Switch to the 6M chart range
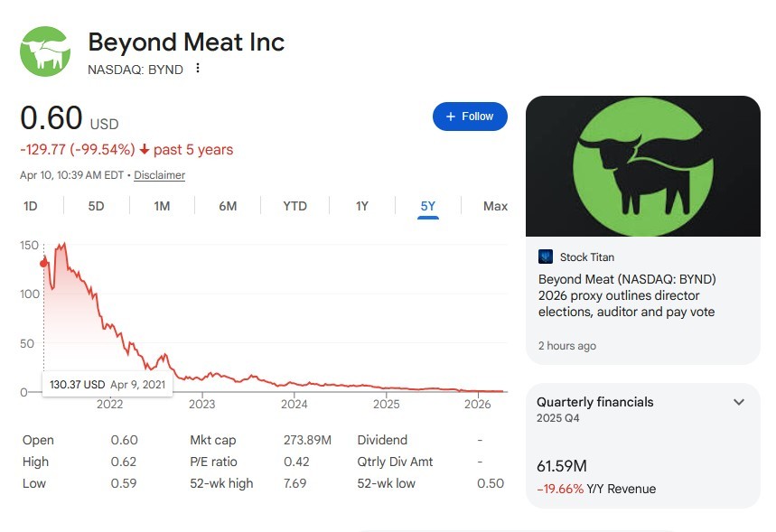Screen dimensions: 776x532 (228, 206)
